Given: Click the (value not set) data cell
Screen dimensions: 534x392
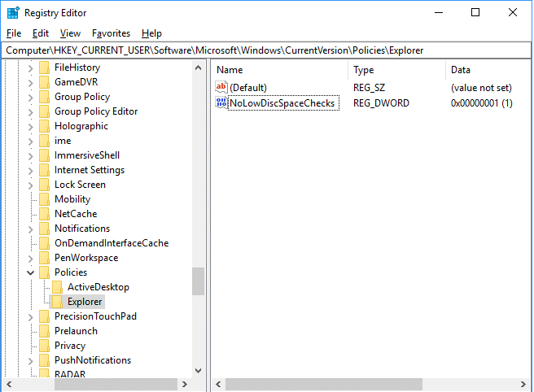Looking at the screenshot, I should 481,88.
